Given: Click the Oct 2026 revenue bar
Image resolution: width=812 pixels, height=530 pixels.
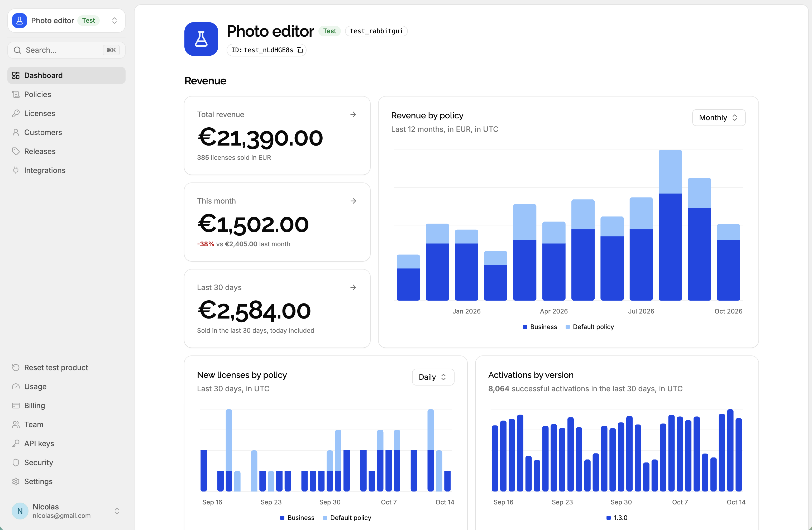Looking at the screenshot, I should coord(728,262).
